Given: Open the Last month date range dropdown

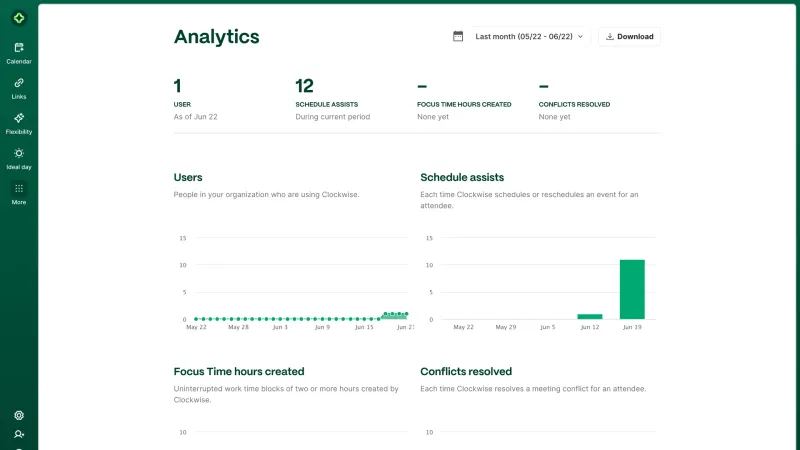Looking at the screenshot, I should click(x=529, y=37).
